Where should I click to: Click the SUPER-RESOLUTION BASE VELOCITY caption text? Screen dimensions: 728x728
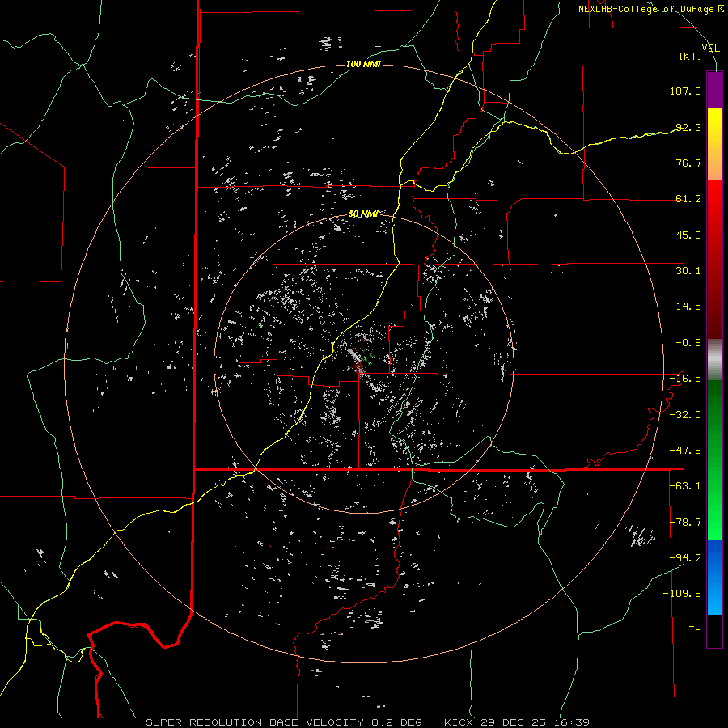coord(256,722)
